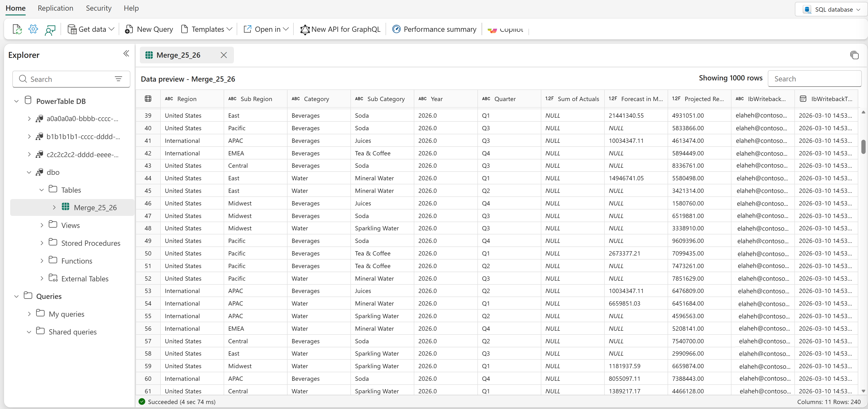
Task: Click the copy icon above data preview
Action: (x=854, y=55)
